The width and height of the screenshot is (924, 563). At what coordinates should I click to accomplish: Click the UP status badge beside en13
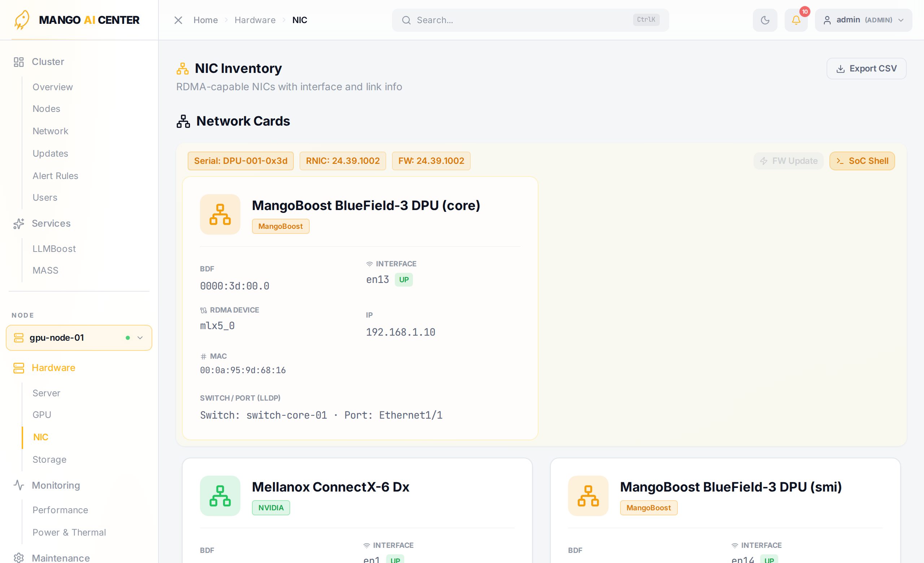pos(404,280)
